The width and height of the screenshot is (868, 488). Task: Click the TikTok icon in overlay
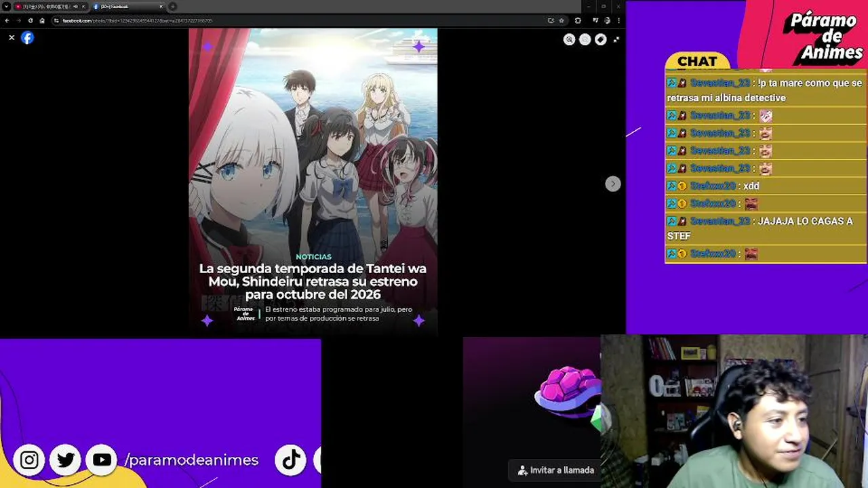(291, 460)
